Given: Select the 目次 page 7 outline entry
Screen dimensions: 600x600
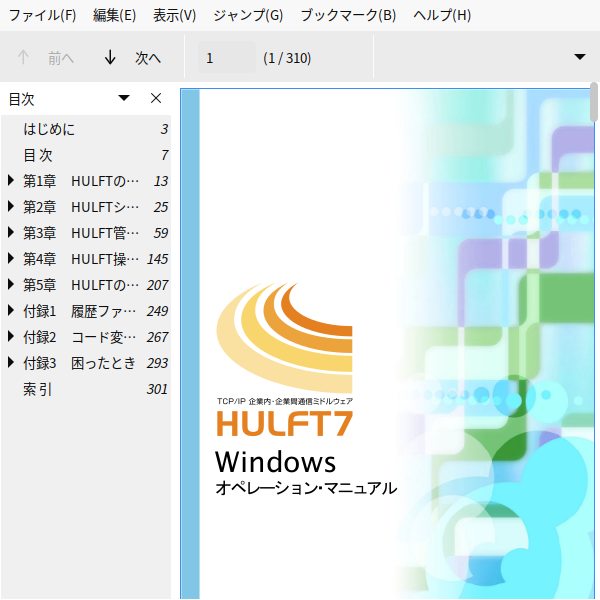Looking at the screenshot, I should tap(86, 155).
